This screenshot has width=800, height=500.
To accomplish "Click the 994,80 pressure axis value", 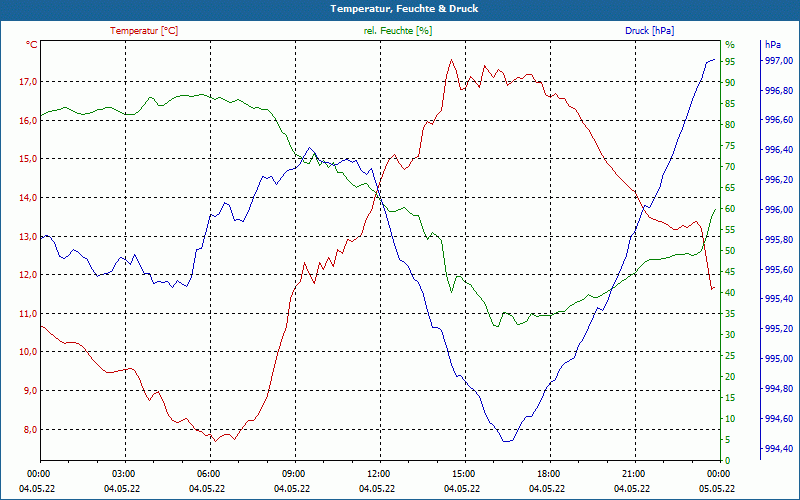I will point(779,389).
